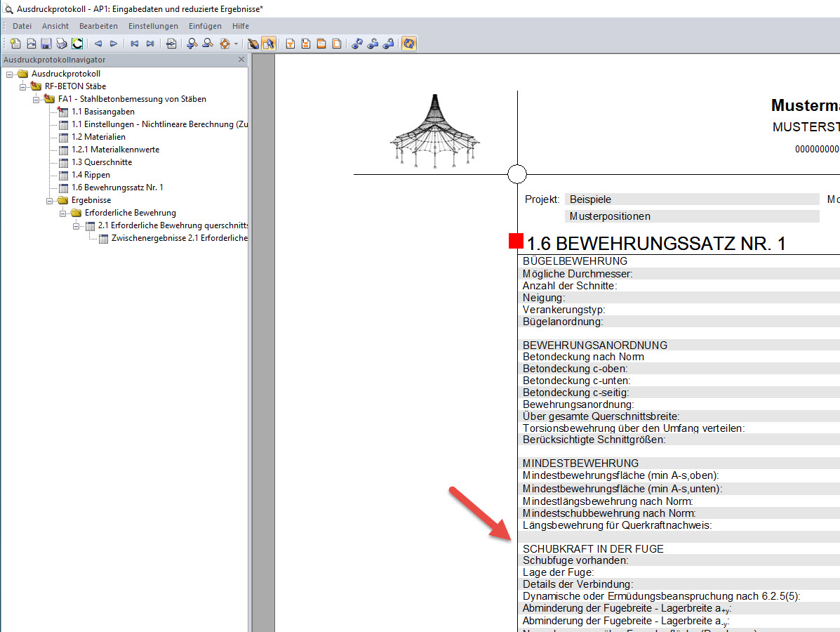840x632 pixels.
Task: Click the forward navigation arrow button
Action: coord(114,43)
